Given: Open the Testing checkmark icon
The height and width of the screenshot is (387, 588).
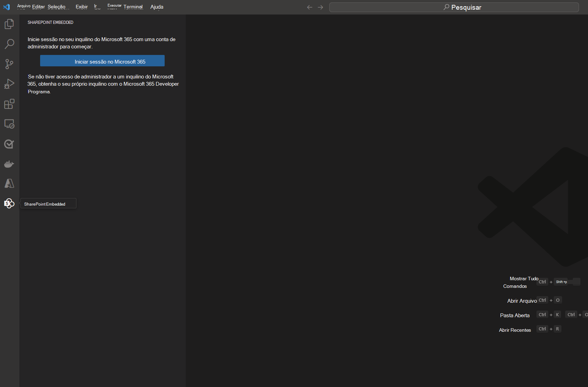Looking at the screenshot, I should tap(9, 144).
